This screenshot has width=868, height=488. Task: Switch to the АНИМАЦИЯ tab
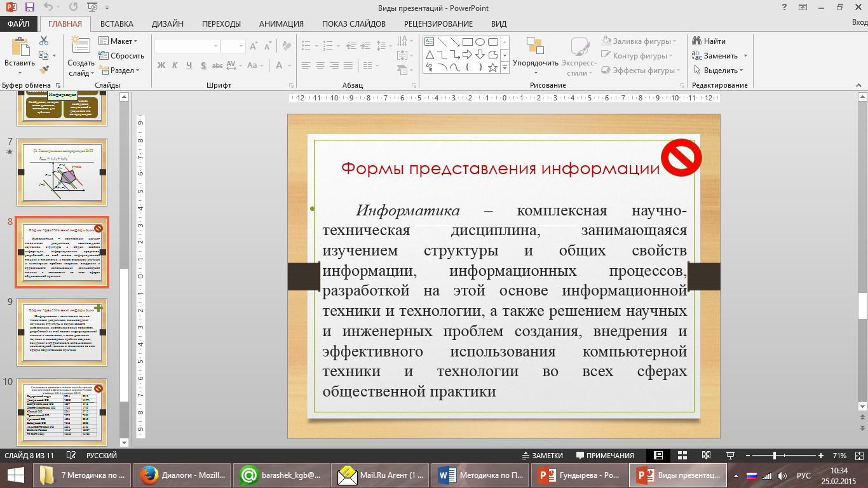281,24
